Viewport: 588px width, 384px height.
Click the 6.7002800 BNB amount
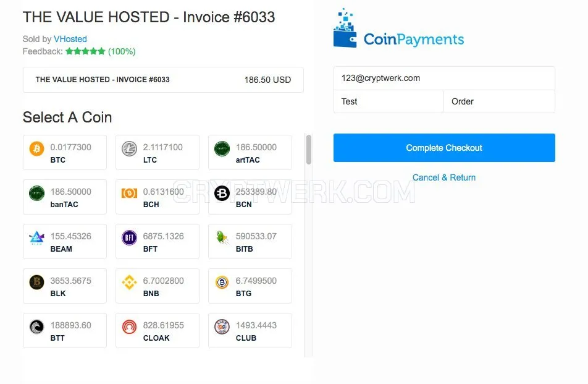(x=164, y=281)
